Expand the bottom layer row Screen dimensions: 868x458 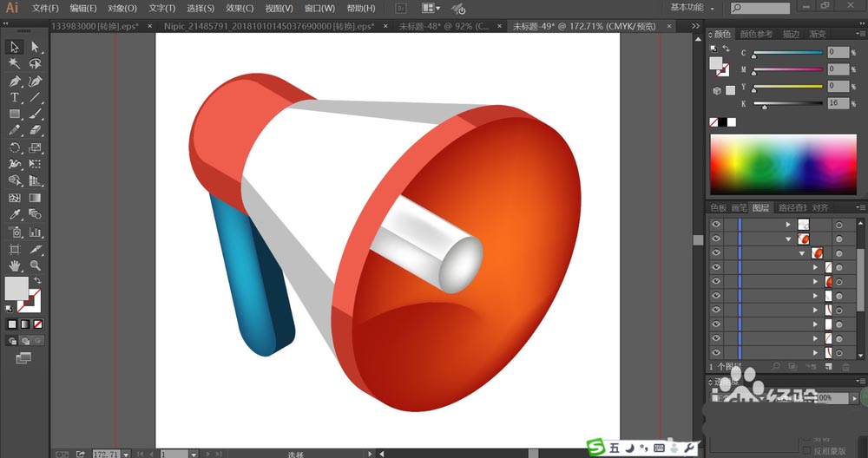[815, 352]
